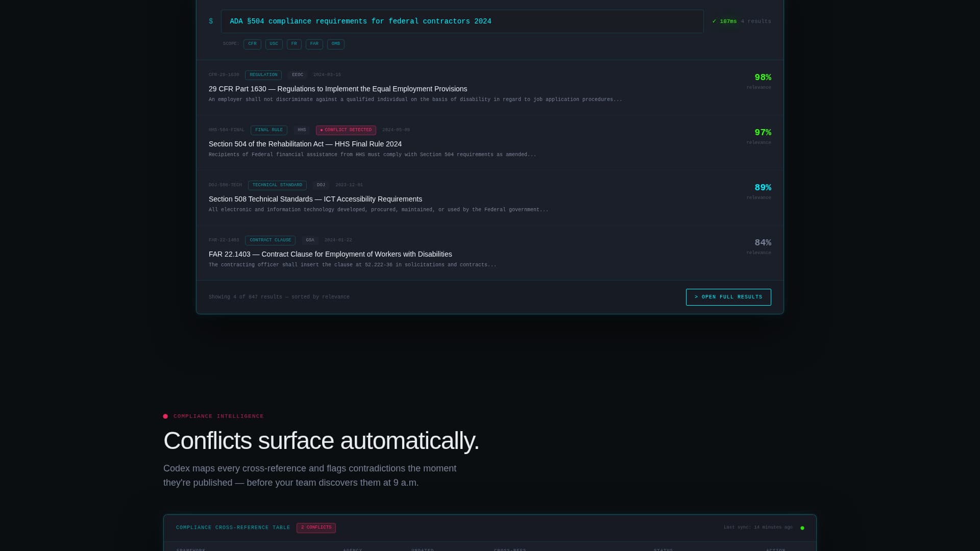Toggle the CFR scope chip
The image size is (980, 551).
252,44
